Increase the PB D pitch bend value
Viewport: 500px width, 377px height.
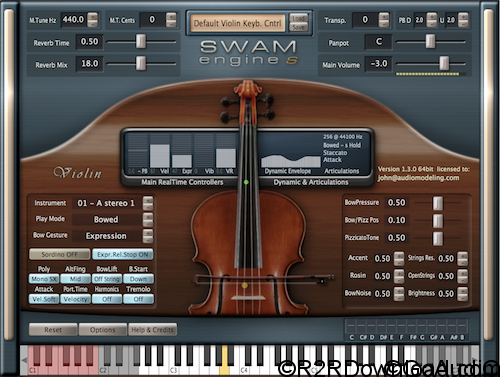point(431,16)
